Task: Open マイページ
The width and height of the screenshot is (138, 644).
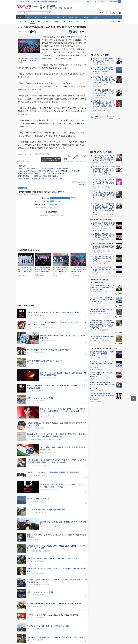Action: pos(103,13)
